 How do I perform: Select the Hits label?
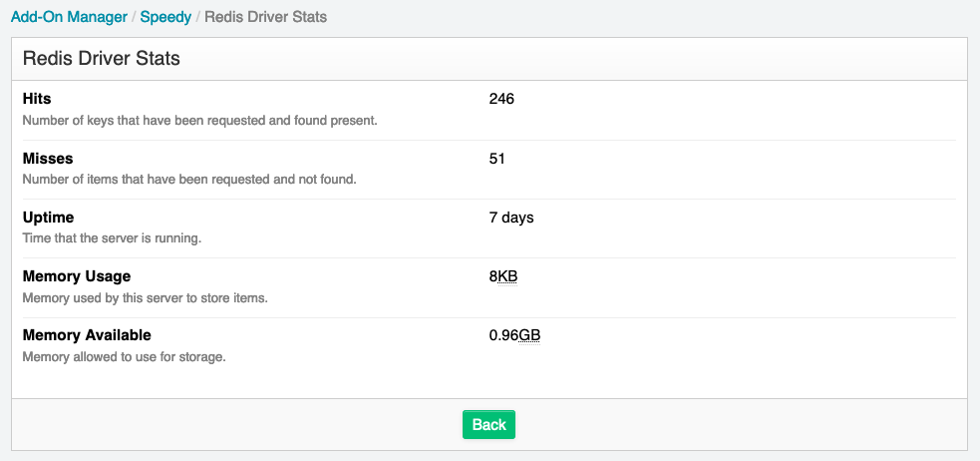pyautogui.click(x=37, y=99)
